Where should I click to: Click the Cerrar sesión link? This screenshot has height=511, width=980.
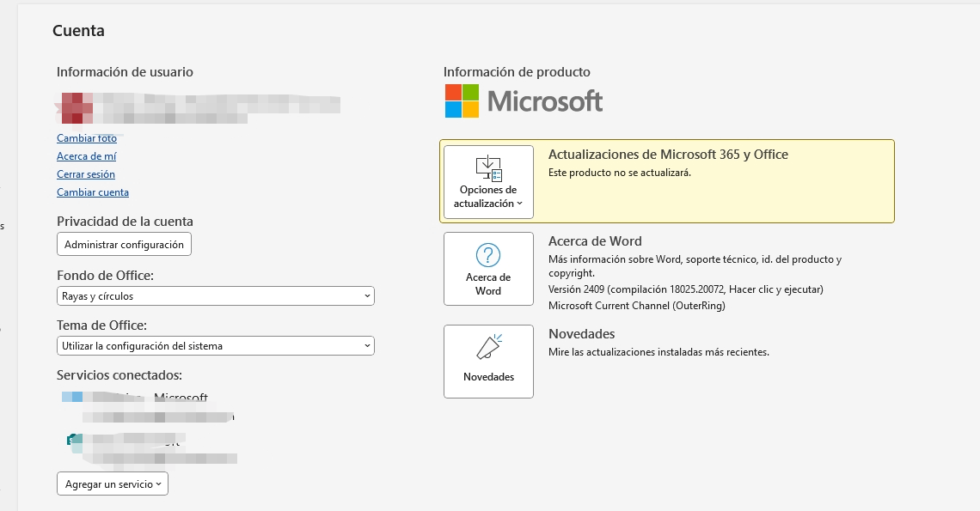86,174
